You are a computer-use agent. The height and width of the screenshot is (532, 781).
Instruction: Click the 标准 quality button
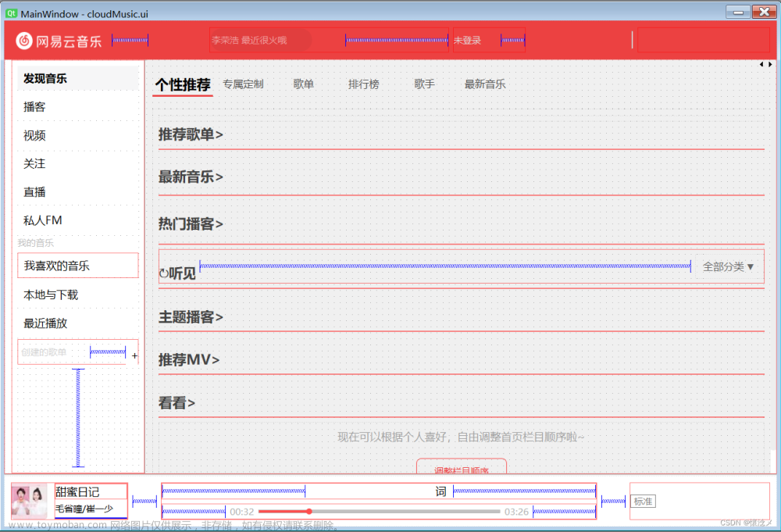pos(643,502)
